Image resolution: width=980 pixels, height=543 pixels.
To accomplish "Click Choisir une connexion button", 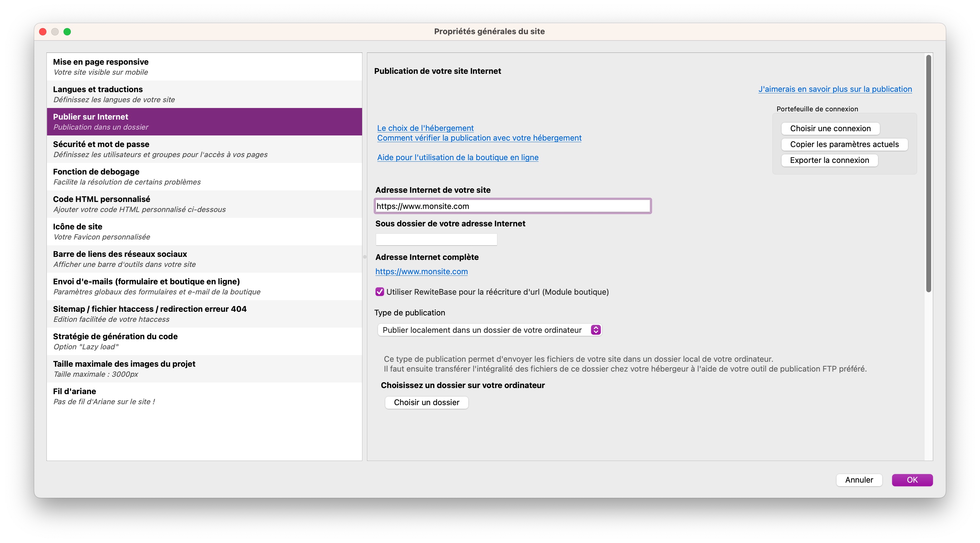I will coord(830,128).
